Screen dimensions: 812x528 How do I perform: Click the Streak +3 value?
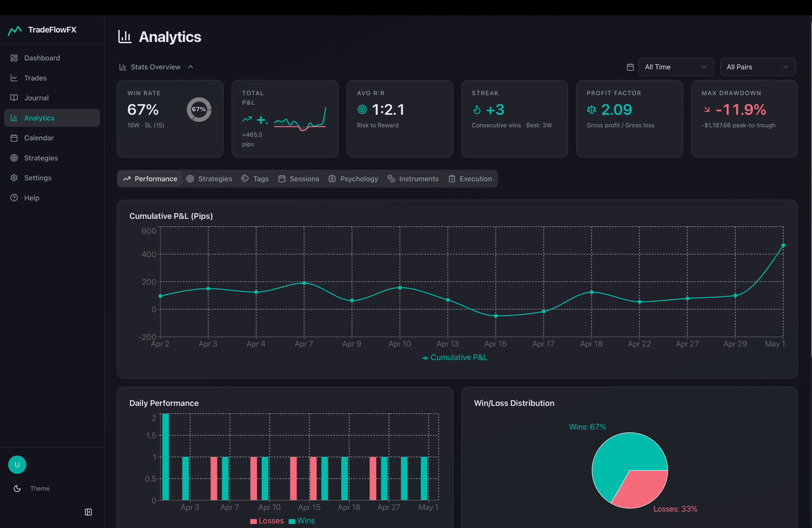(495, 110)
